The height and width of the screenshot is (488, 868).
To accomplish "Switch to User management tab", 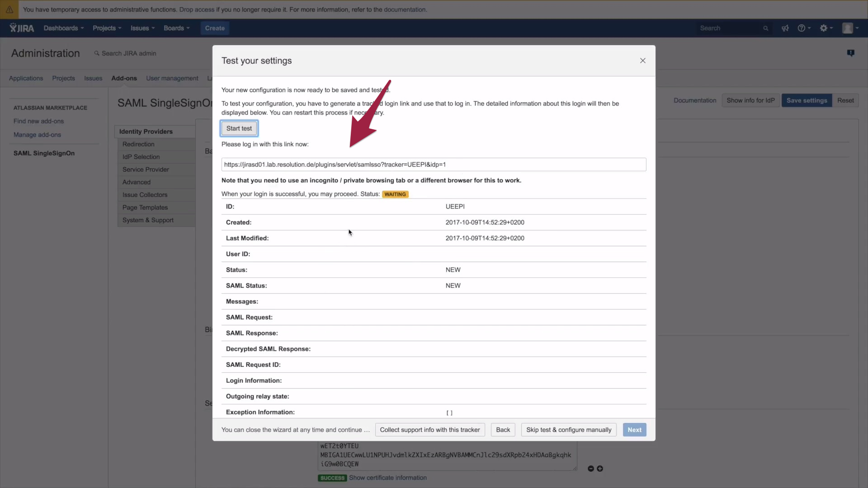I will 172,78.
